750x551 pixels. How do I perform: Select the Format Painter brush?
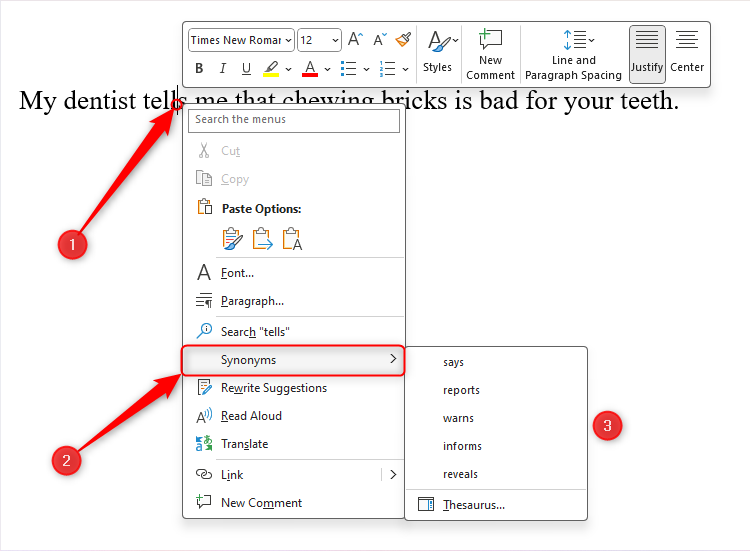click(403, 40)
